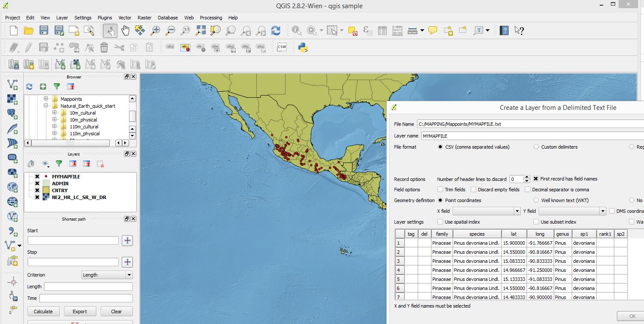Toggle visibility of CNTRY layer
Image resolution: width=644 pixels, height=324 pixels.
pos(37,190)
